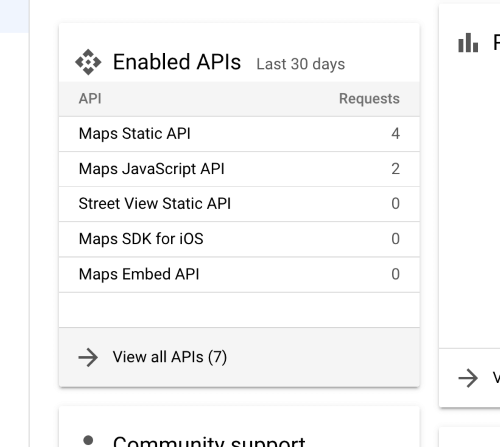Select Maps Embed API row
The height and width of the screenshot is (447, 500).
pos(239,274)
